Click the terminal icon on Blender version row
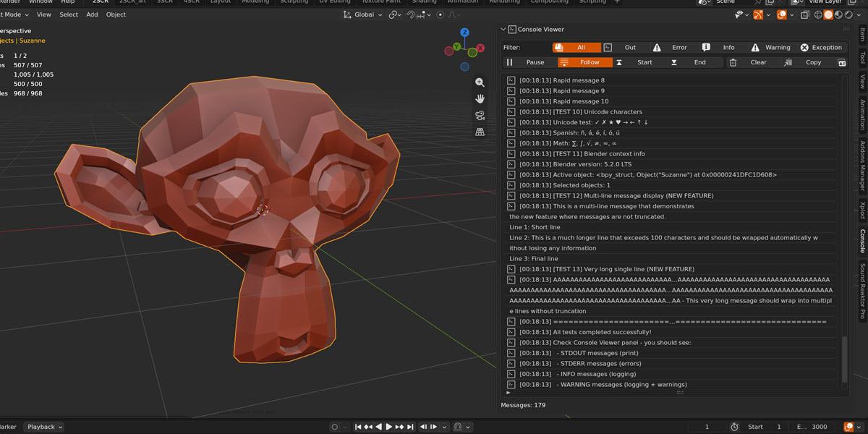 511,164
